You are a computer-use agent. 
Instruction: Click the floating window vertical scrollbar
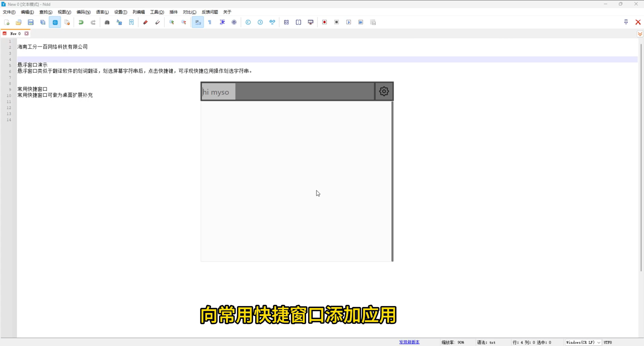392,181
